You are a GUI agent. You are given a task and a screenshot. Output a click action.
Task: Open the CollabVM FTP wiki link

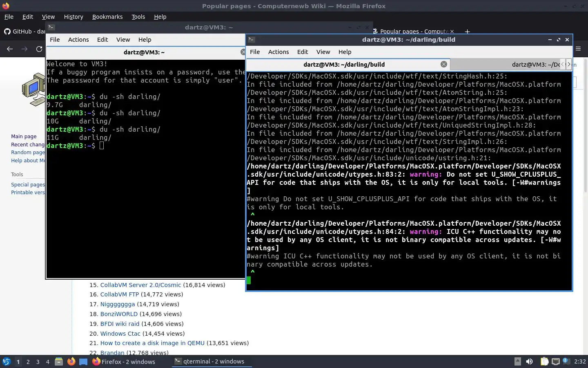(120, 294)
